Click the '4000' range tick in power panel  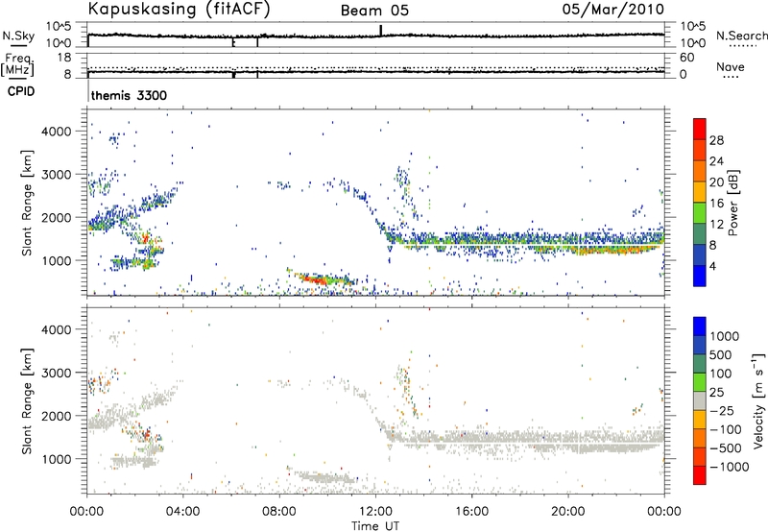tap(56, 132)
